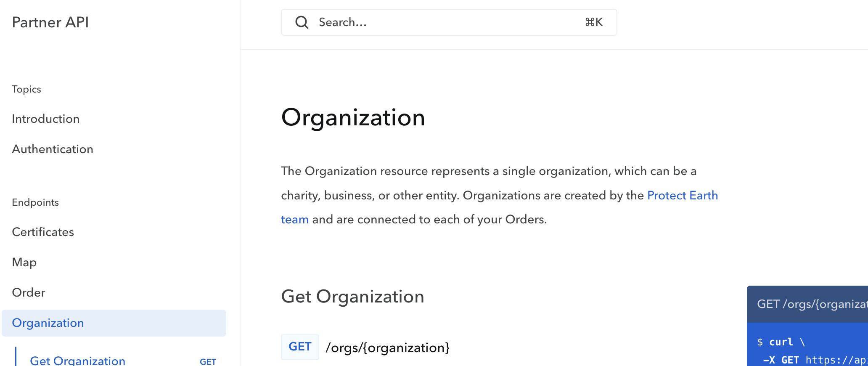Click the Organization page heading
Image resolution: width=868 pixels, height=366 pixels.
coord(353,117)
